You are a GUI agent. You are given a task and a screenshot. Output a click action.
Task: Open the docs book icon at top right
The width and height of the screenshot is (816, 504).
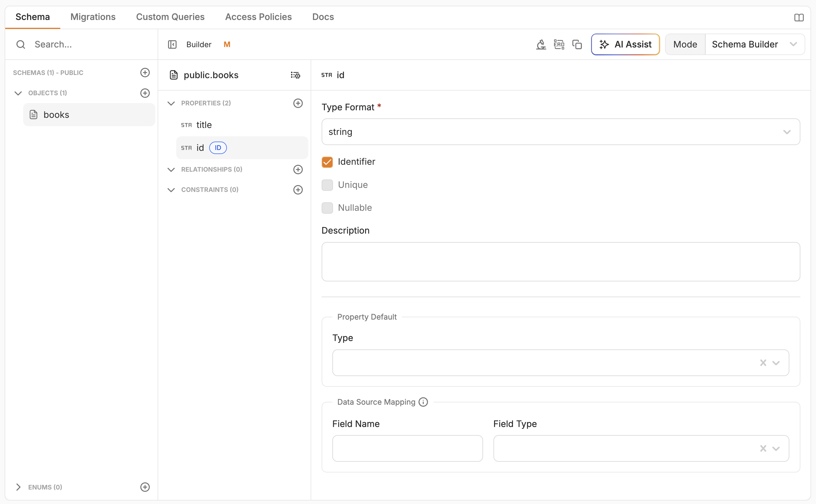tap(799, 17)
